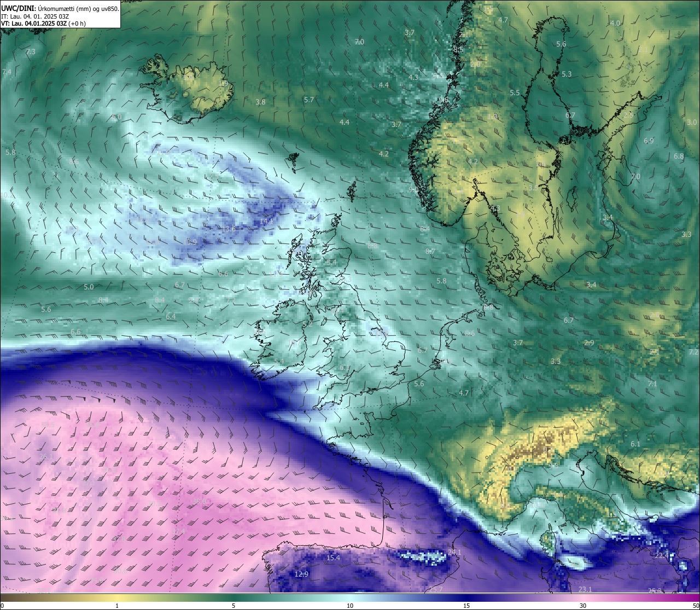This screenshot has height=610, width=700.
Task: Click the 10 tick label on the color scale
Action: point(349,606)
